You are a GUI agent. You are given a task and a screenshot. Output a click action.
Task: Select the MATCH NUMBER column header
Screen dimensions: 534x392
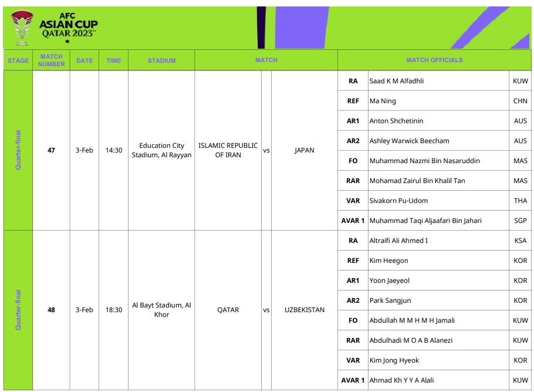click(x=52, y=60)
